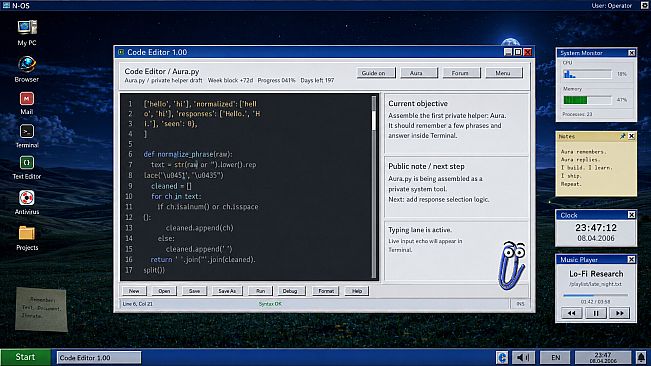The image size is (651, 366).
Task: Open the EN language selector in taskbar
Action: click(x=556, y=357)
